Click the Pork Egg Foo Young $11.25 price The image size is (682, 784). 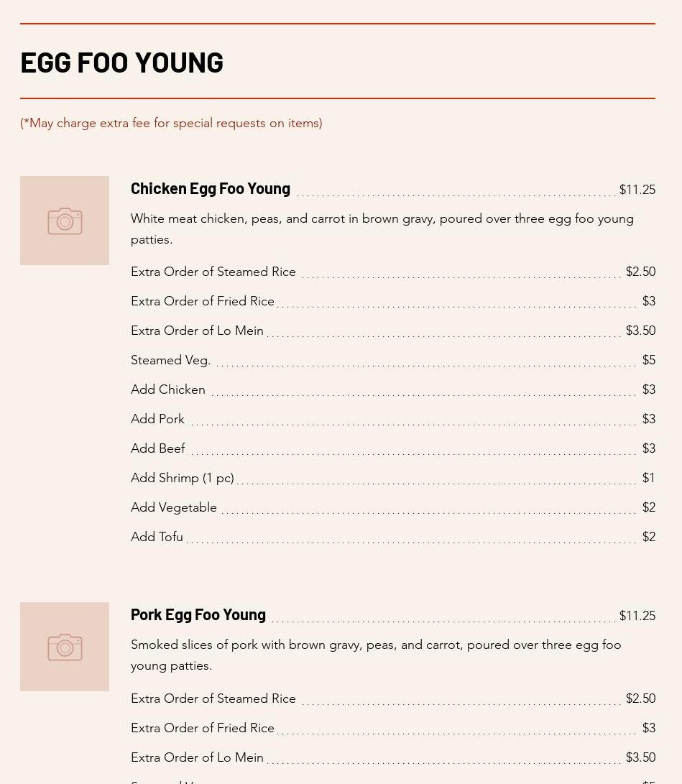[637, 616]
